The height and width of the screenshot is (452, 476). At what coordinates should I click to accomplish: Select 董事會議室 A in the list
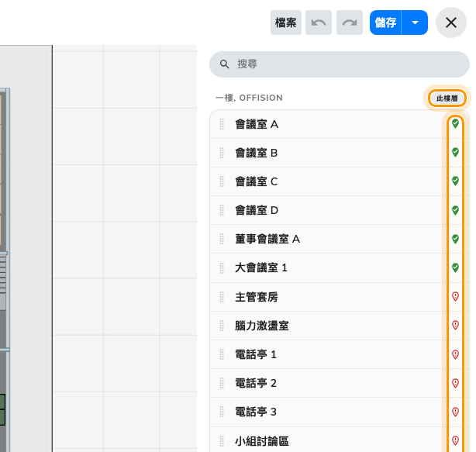tap(340, 240)
